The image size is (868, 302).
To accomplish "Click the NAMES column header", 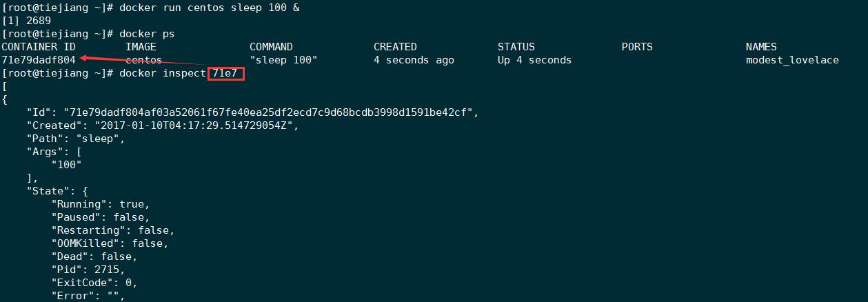I will [x=761, y=47].
